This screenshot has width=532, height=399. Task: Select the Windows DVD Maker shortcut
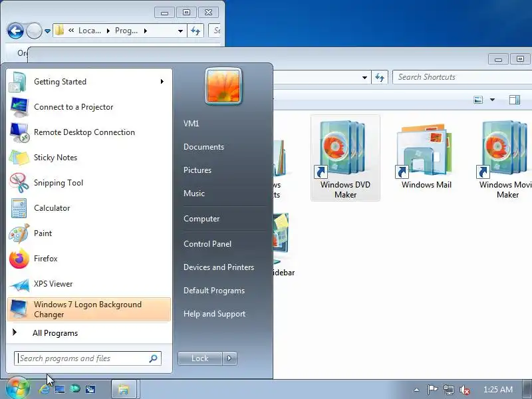345,158
